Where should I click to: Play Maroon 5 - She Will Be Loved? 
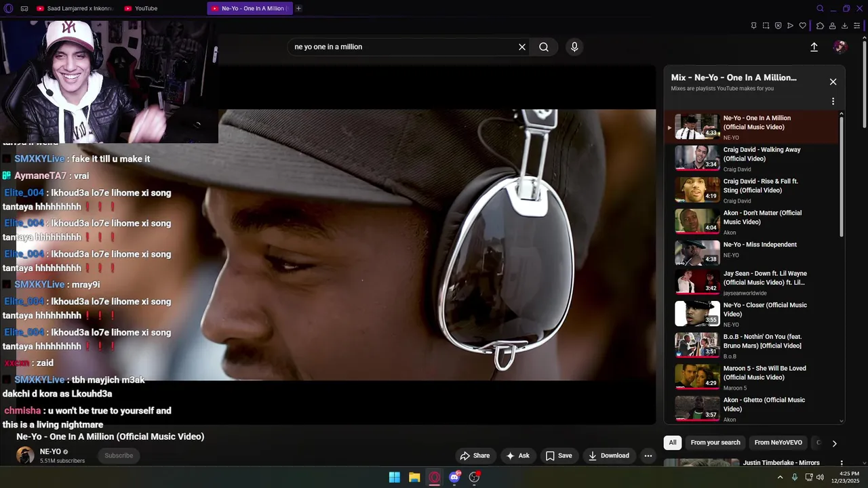[753, 377]
